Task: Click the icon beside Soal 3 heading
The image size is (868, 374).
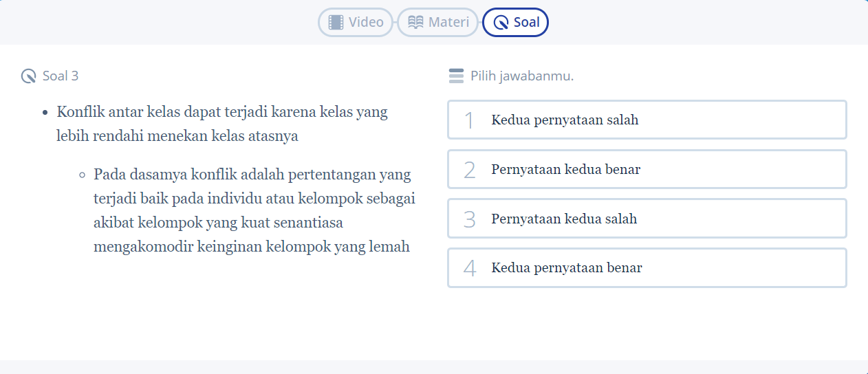Action: coord(28,76)
